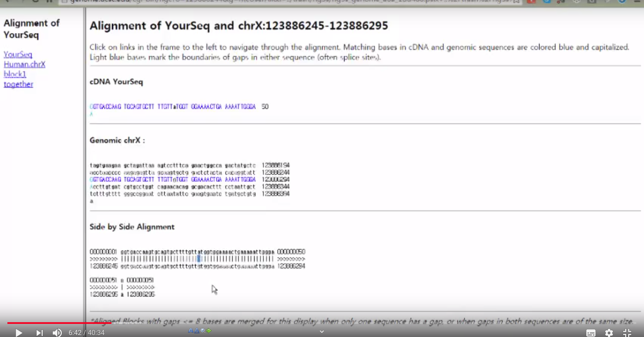This screenshot has height=337, width=644.
Task: Seek on the red video progress bar
Action: click(59, 323)
